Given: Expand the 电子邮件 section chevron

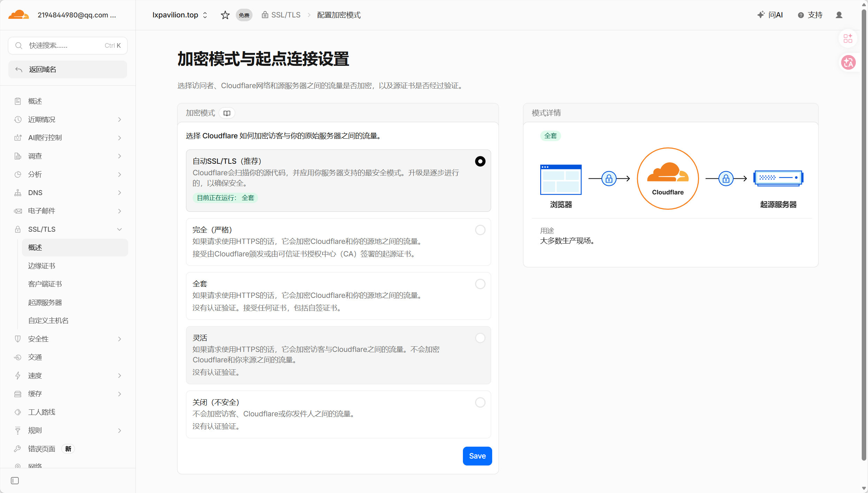Looking at the screenshot, I should click(x=119, y=211).
